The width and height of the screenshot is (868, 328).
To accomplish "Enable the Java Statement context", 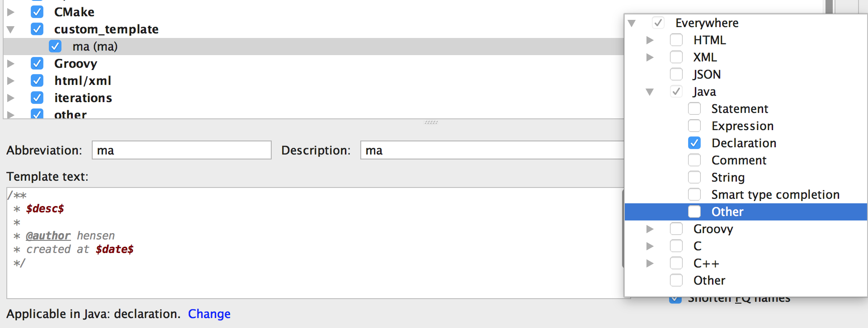I will click(x=694, y=108).
